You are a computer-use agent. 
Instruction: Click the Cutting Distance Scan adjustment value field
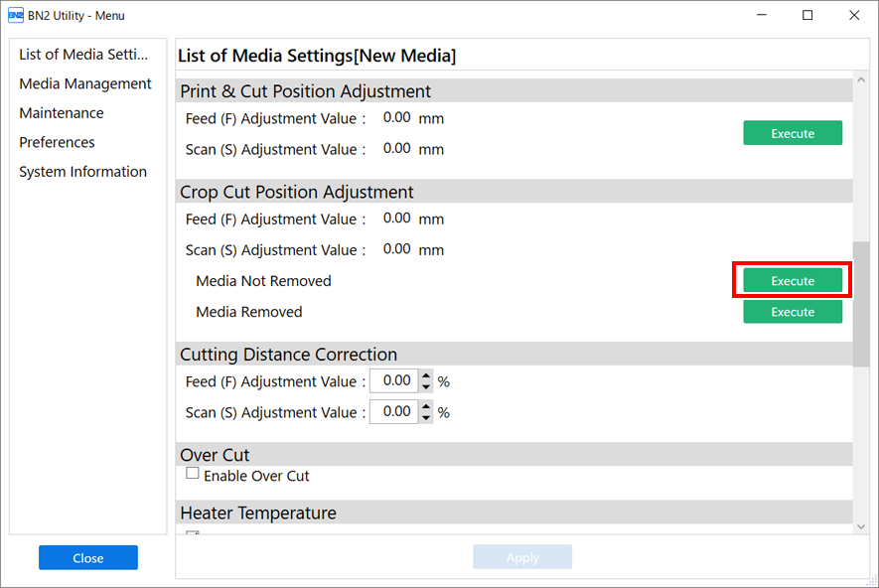pyautogui.click(x=394, y=412)
